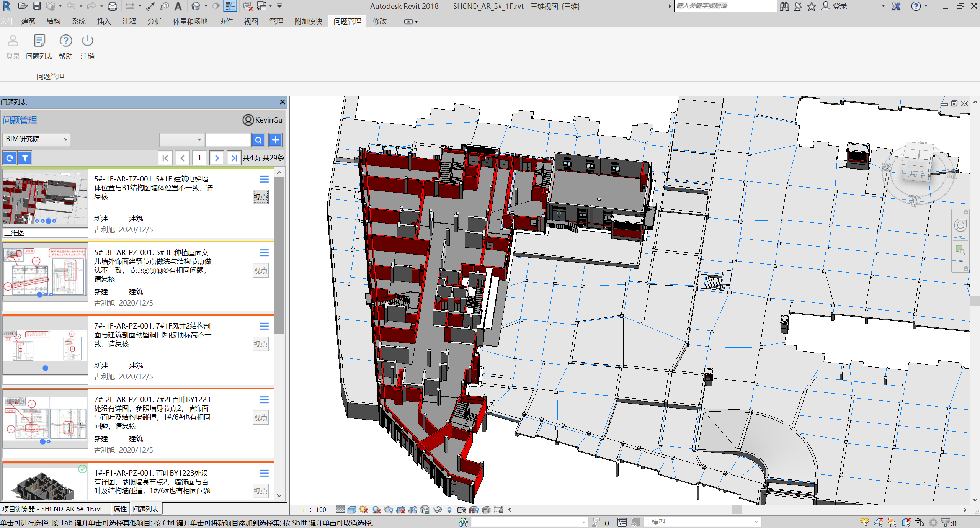Click the 帮助 help icon in ribbon
Viewport: 980px width, 528px height.
coord(65,41)
